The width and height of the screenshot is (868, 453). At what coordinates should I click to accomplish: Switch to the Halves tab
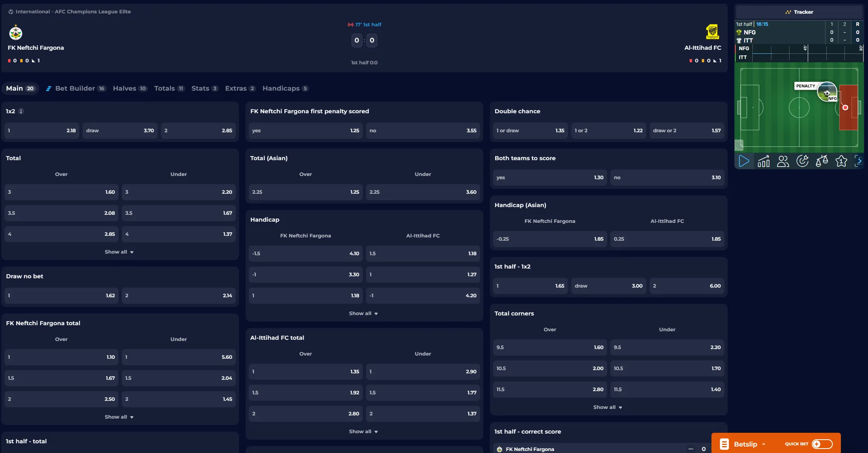[130, 89]
